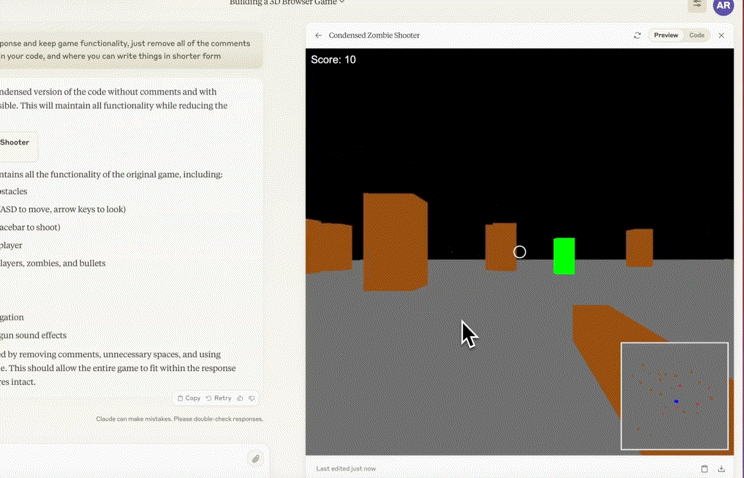Viewport: 744px width, 478px height.
Task: Copy the assistant response
Action: (188, 398)
